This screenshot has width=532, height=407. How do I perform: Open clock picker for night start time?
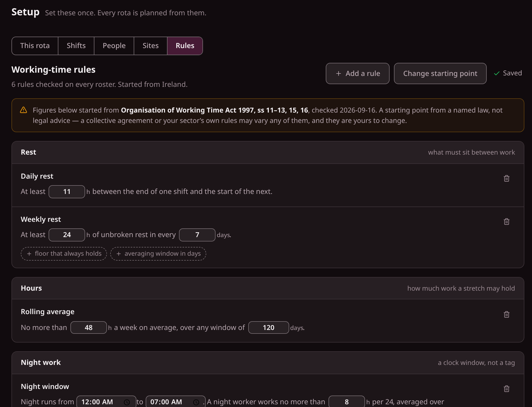tap(127, 402)
